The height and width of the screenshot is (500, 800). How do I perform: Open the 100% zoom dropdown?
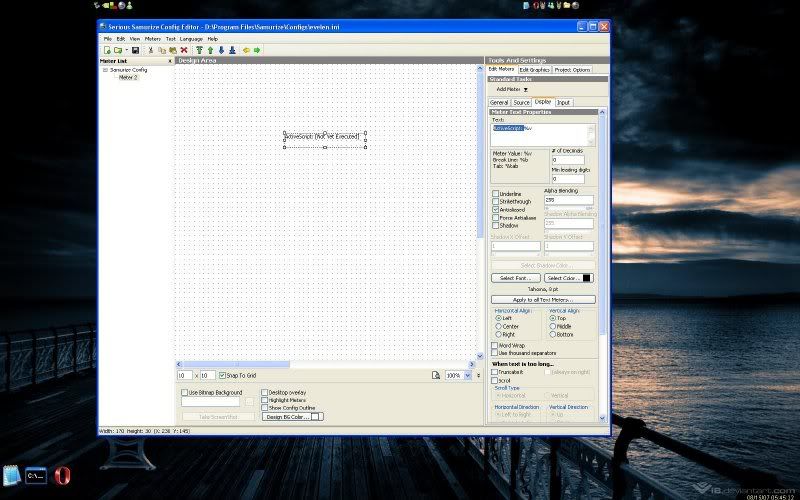click(x=467, y=376)
